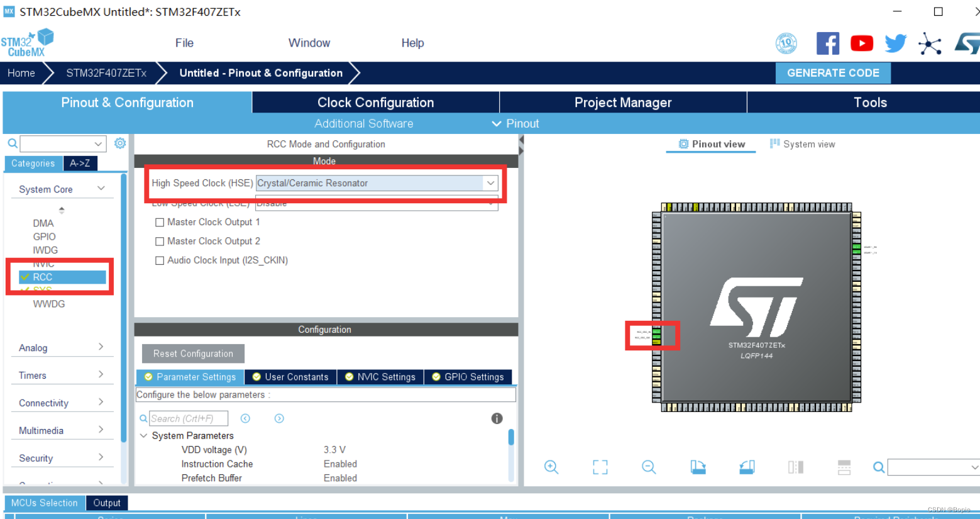Open the Help menu

412,43
